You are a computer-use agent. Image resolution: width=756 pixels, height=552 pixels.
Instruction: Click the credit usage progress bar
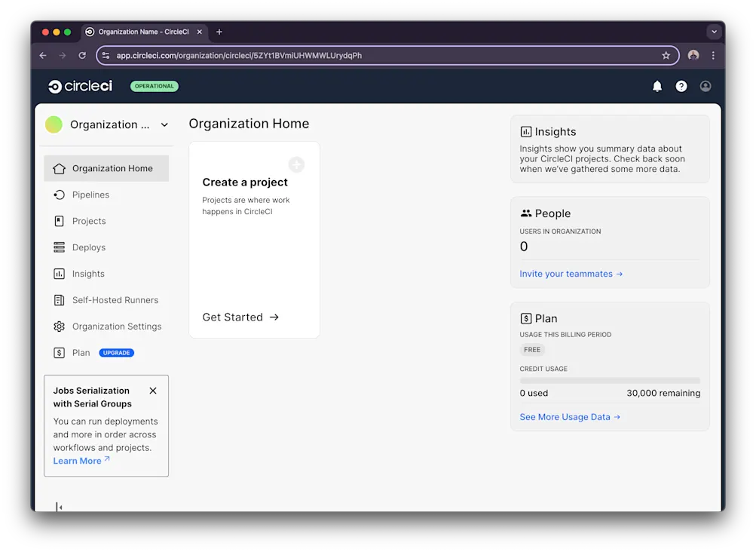pyautogui.click(x=610, y=381)
